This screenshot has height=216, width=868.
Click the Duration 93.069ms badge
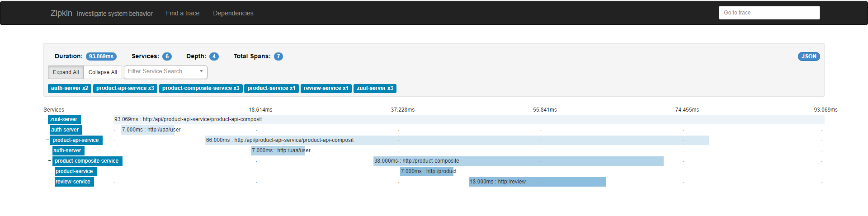(x=101, y=56)
